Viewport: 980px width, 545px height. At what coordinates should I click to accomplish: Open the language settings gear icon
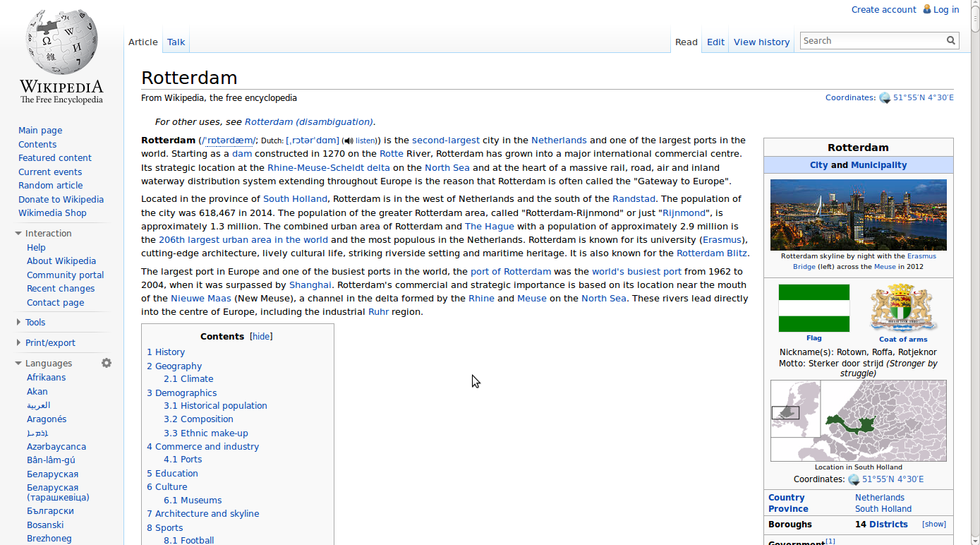click(107, 362)
